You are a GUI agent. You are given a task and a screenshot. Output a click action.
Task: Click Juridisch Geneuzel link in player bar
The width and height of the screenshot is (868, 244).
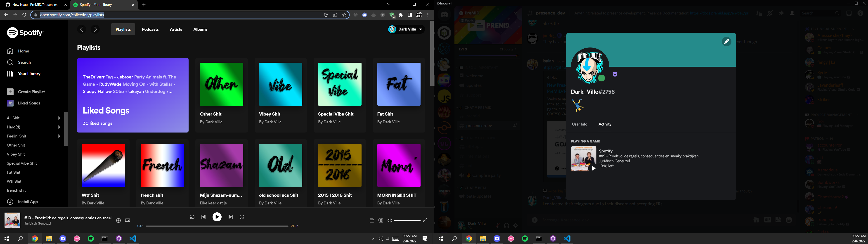pos(38,223)
